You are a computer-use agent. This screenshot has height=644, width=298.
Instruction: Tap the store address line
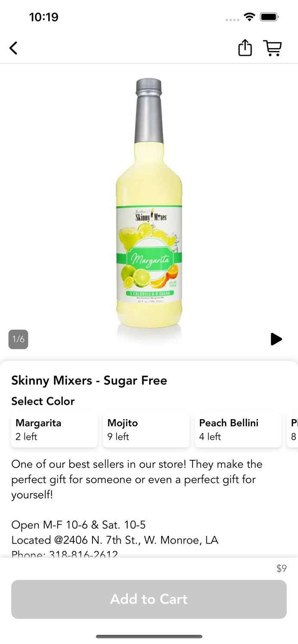coord(115,540)
